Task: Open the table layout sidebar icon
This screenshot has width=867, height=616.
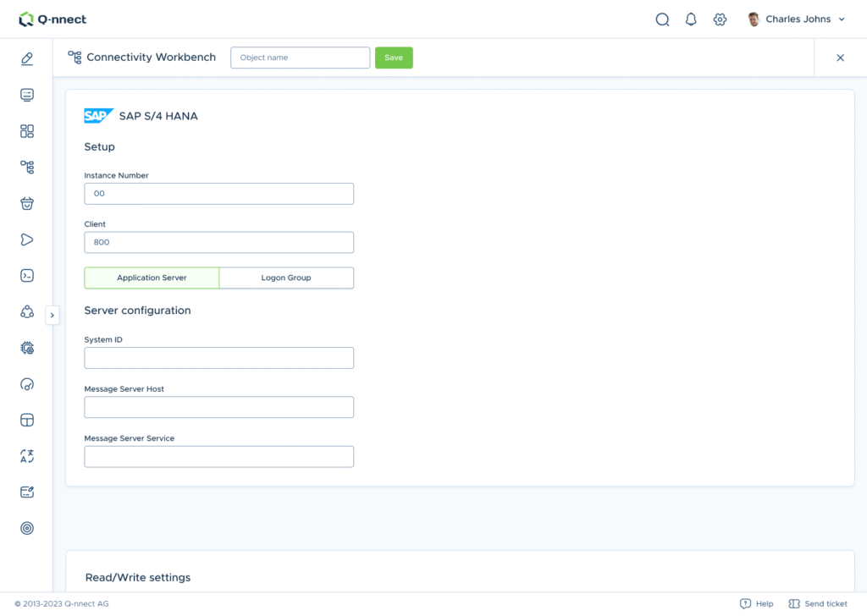Action: 26,420
